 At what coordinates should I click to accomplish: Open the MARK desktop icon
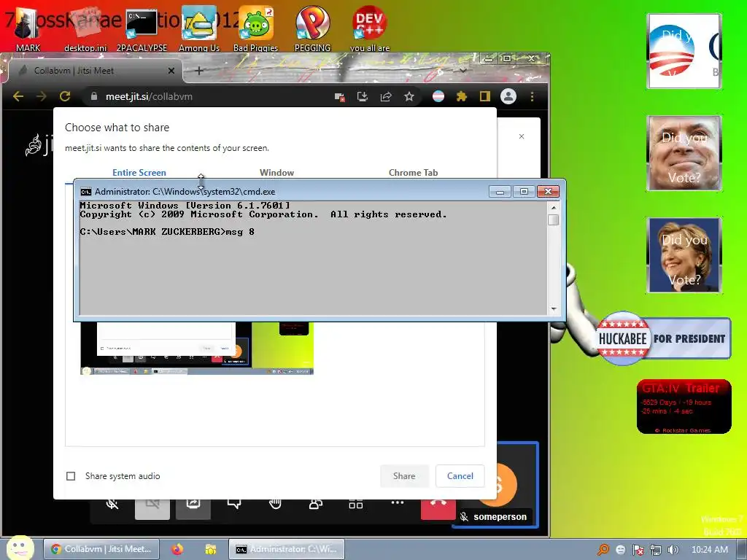coord(28,28)
